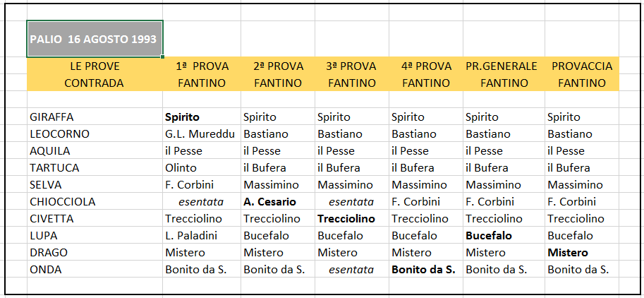Click the fill handle of selected cell
Screen dimensions: 644x298
point(163,56)
